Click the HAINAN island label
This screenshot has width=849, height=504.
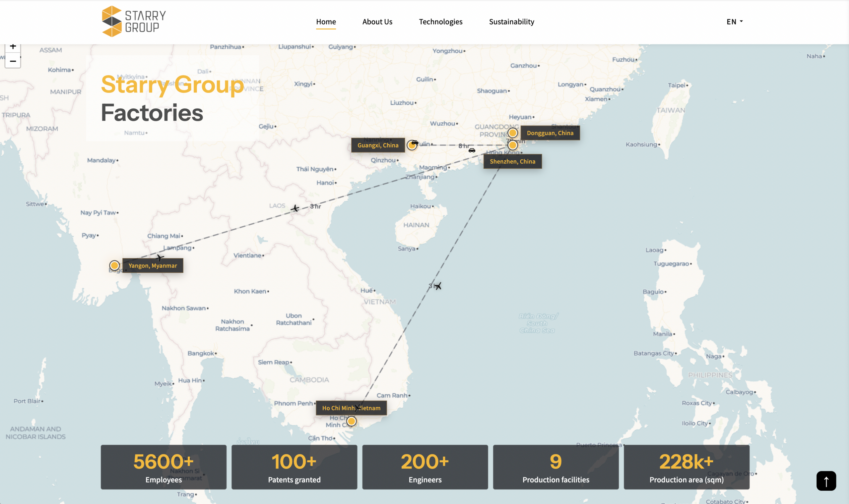coord(416,225)
